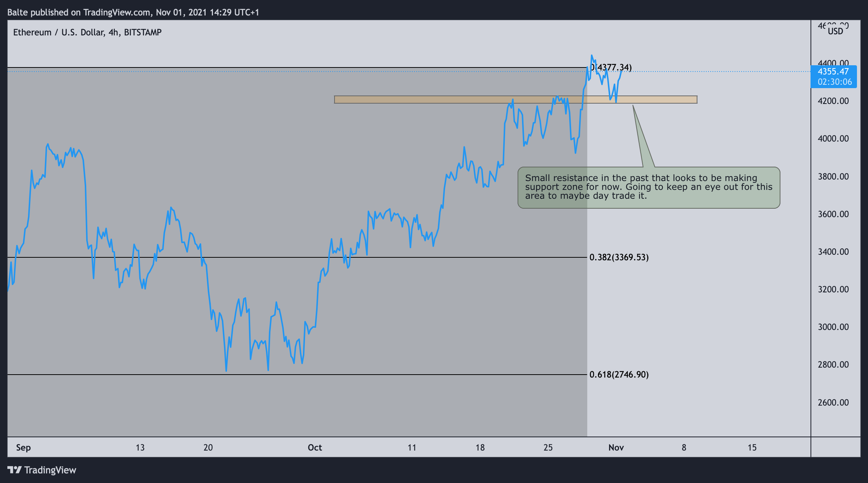Screen dimensions: 868x483
Task: Click the Sep label on time axis
Action: 23,448
